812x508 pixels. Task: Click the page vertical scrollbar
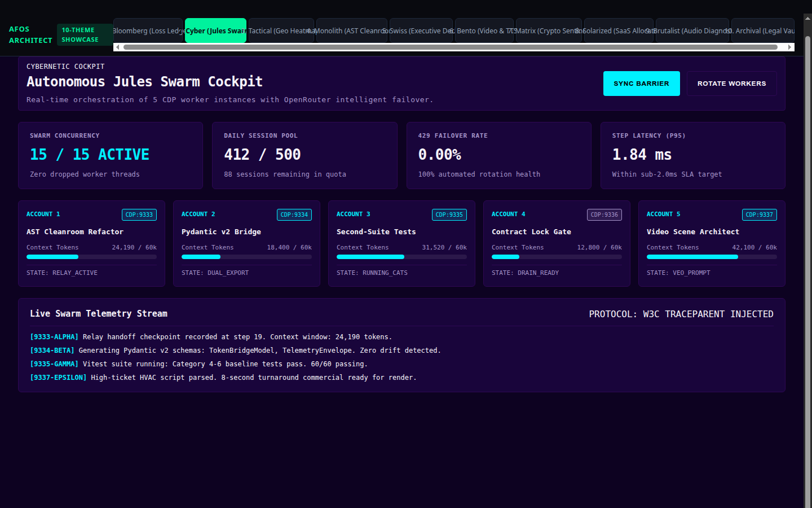pos(807,271)
